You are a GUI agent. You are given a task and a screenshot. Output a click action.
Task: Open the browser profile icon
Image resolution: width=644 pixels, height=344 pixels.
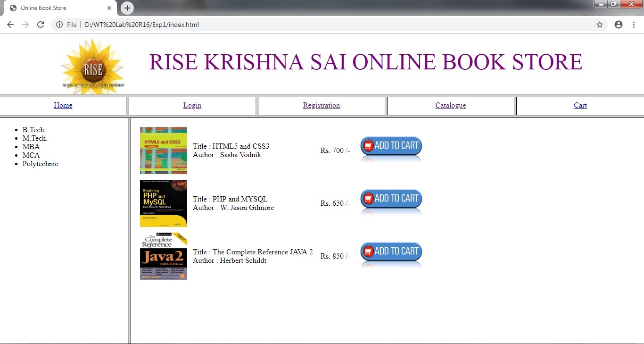[x=618, y=25]
